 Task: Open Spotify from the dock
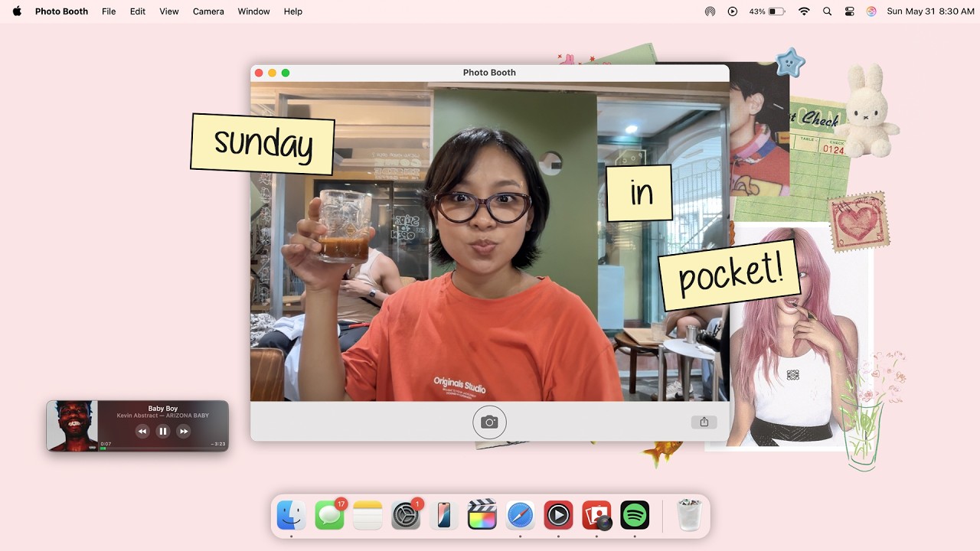(x=635, y=515)
